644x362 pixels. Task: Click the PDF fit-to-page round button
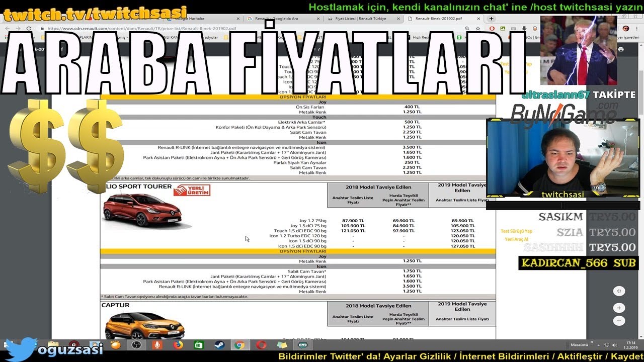[x=619, y=291]
